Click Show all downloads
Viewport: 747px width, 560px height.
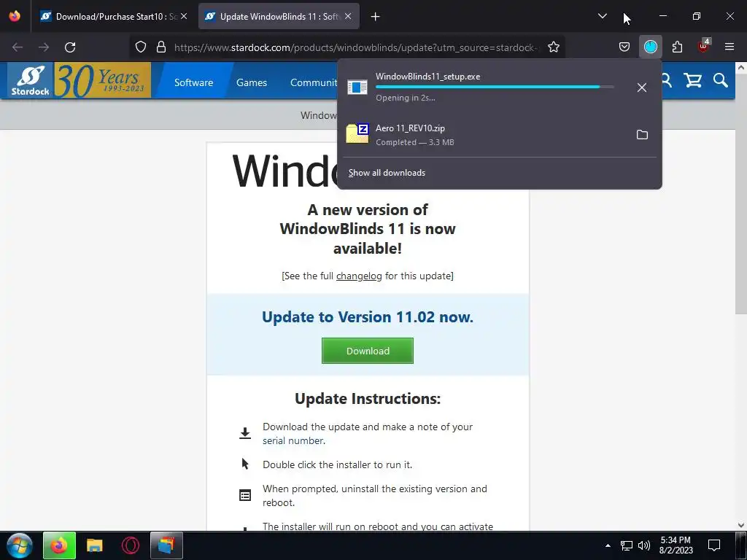[387, 173]
